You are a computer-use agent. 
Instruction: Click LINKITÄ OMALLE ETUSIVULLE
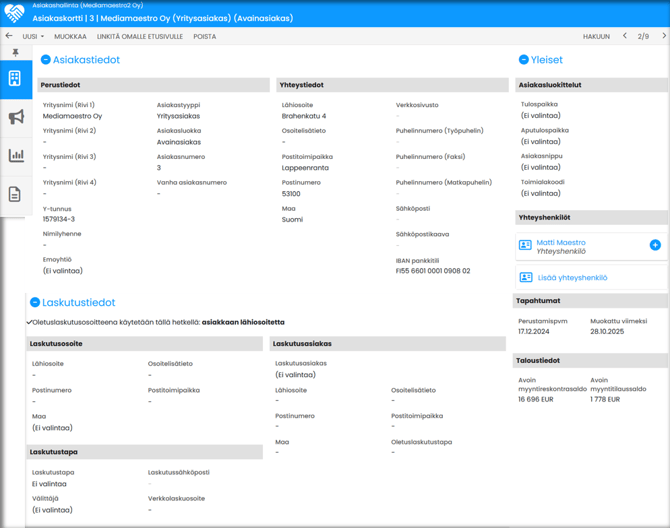pos(139,36)
